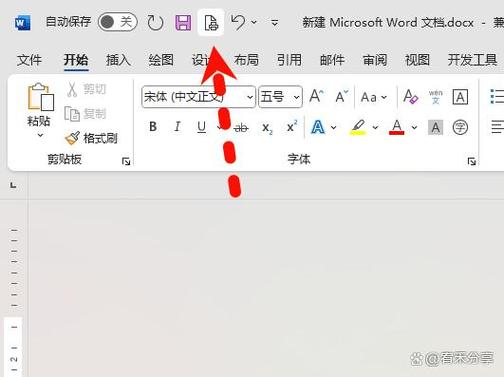The image size is (504, 377).
Task: Toggle Subscript formatting
Action: click(267, 128)
